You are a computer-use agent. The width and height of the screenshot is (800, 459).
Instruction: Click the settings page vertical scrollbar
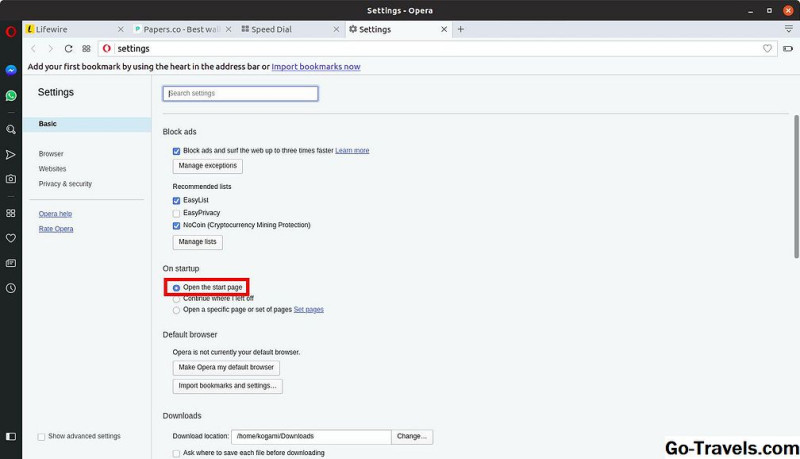[796, 187]
